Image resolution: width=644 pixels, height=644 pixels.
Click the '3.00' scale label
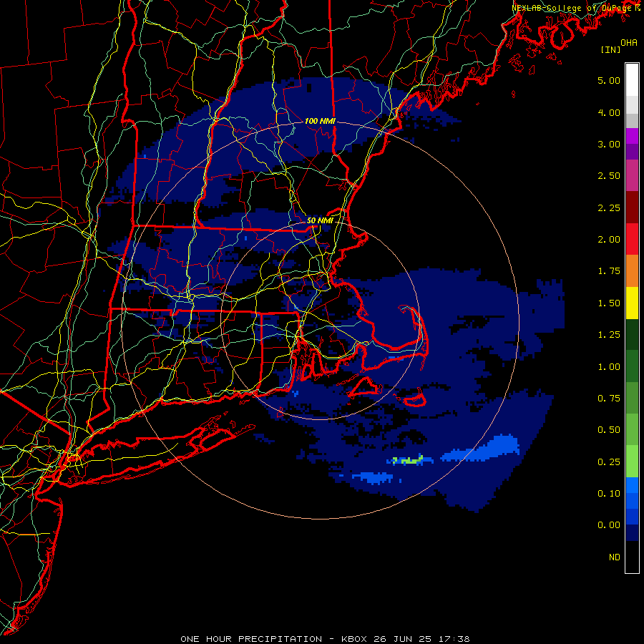(x=609, y=144)
